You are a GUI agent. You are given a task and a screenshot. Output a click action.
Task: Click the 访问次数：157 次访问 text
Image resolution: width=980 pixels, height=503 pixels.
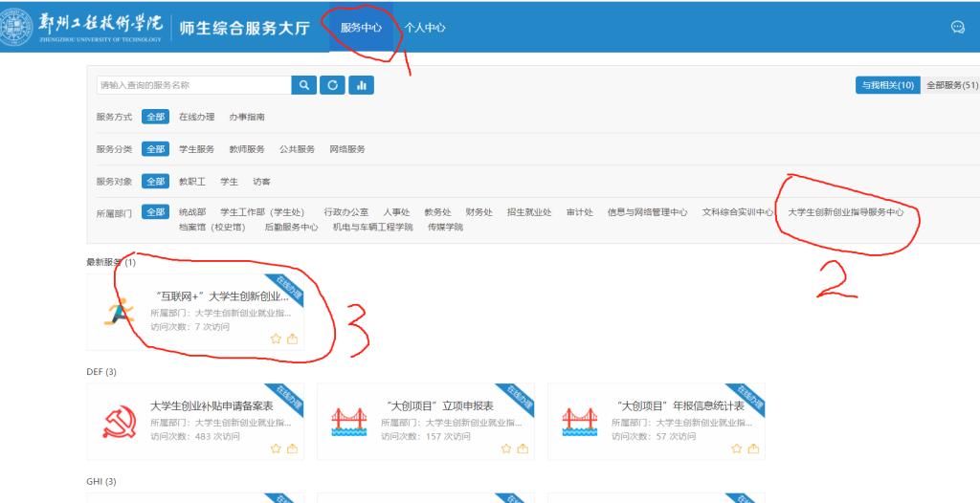(x=426, y=437)
